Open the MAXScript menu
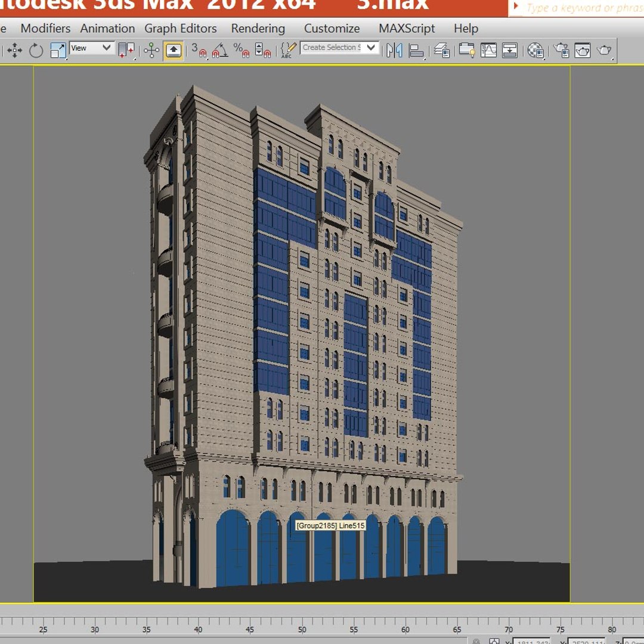 click(x=407, y=29)
